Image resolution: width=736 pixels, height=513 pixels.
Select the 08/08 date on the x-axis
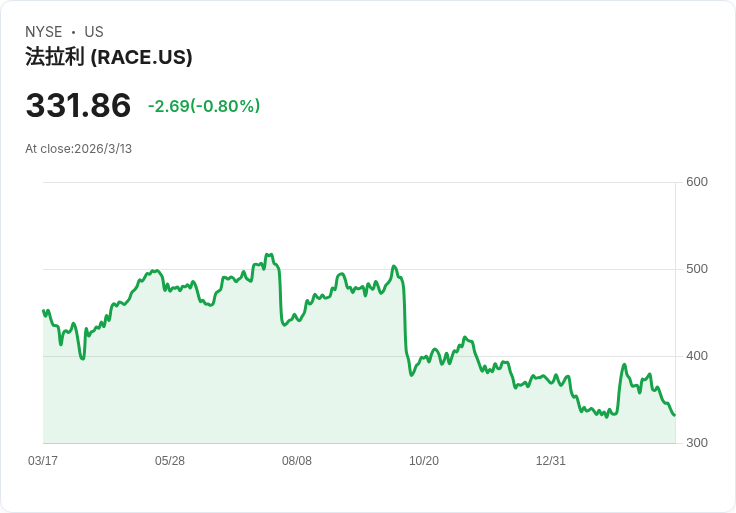pyautogui.click(x=297, y=461)
